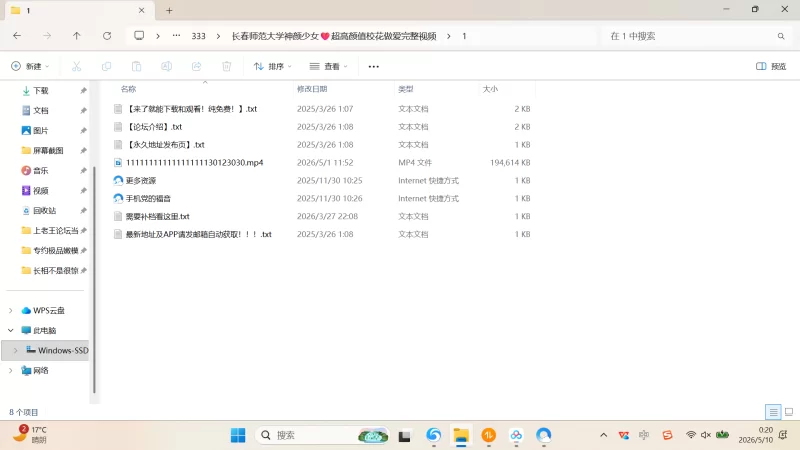Switch to details view in status bar
Screen dimensions: 800x450
tap(773, 412)
